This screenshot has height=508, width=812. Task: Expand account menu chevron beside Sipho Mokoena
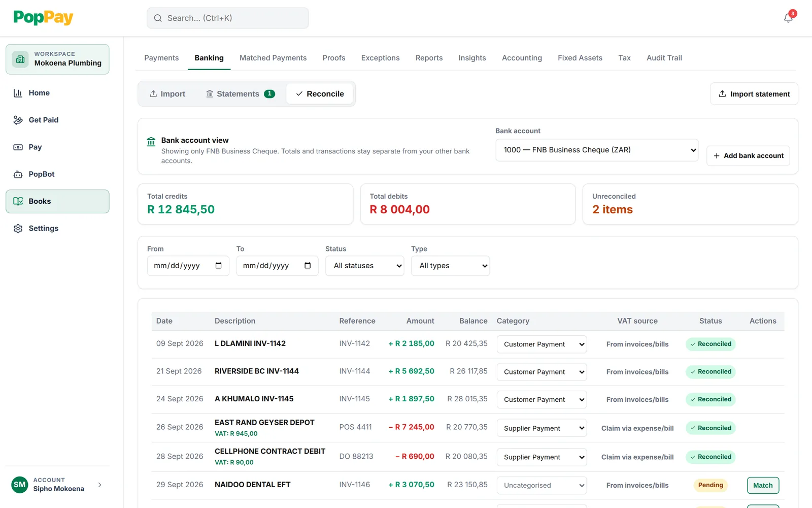100,485
